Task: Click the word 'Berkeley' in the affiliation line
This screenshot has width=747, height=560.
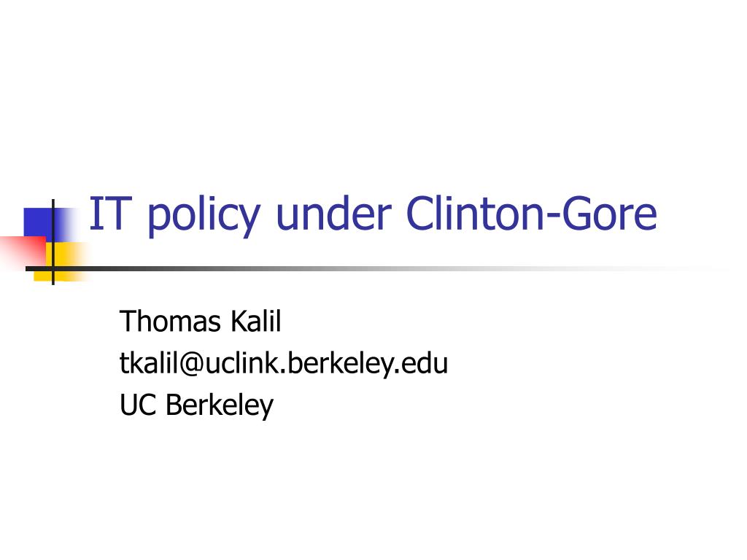Action: point(220,405)
